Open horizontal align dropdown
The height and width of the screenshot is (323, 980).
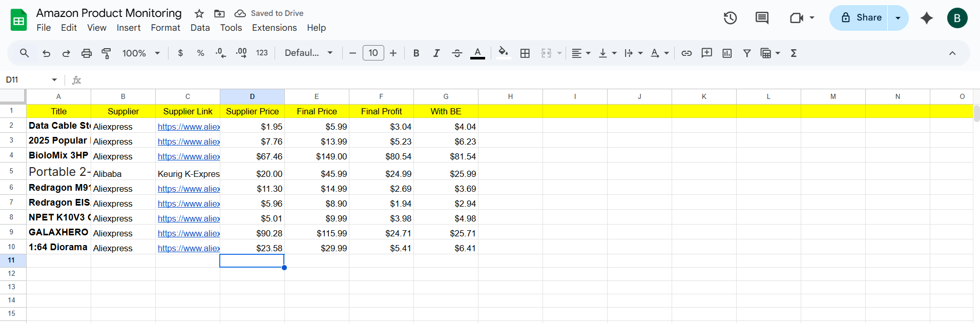pos(581,53)
